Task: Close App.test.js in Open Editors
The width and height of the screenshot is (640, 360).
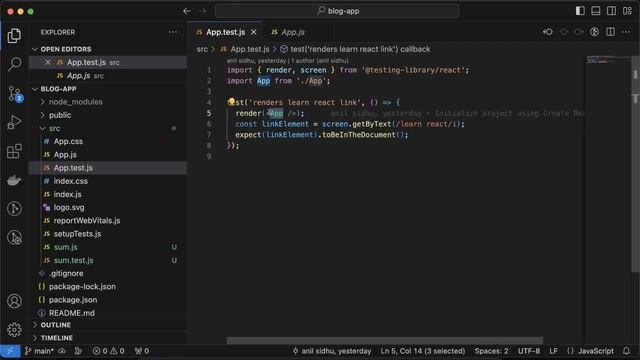Action: 48,62
